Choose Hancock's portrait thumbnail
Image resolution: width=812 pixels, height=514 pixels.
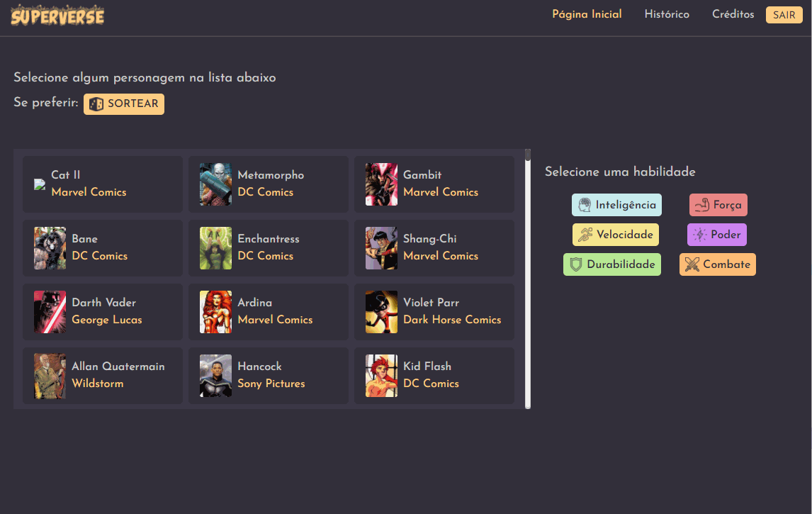tap(215, 376)
